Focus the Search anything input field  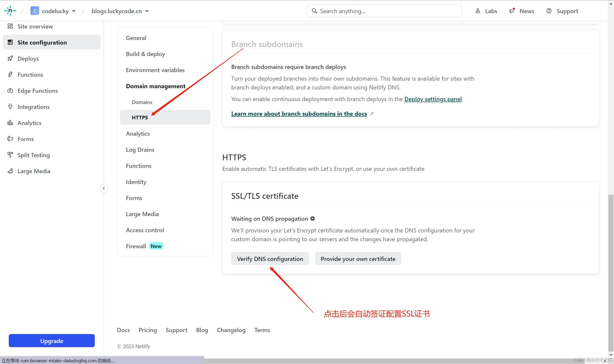pyautogui.click(x=384, y=11)
